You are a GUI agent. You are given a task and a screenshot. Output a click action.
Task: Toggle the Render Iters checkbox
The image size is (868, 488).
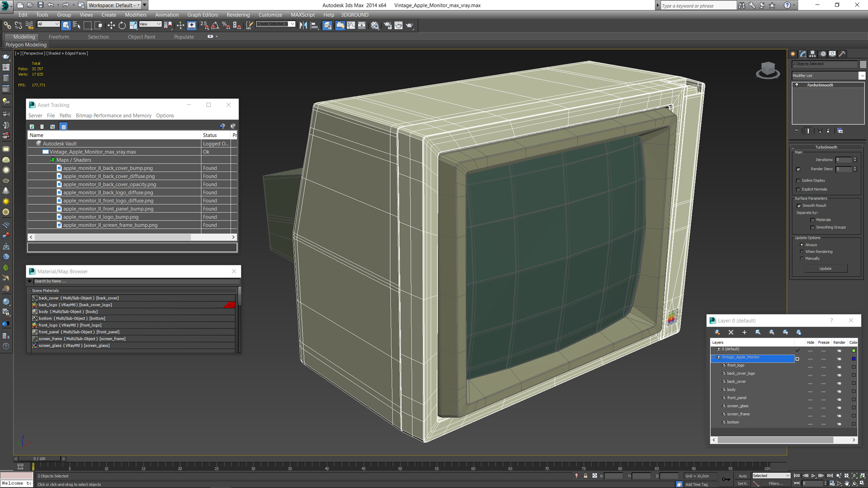(798, 169)
